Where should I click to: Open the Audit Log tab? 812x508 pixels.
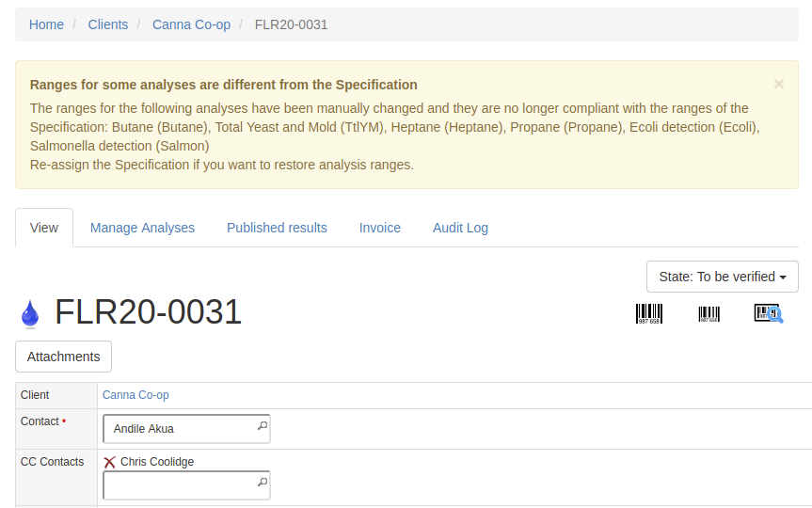[x=460, y=228]
